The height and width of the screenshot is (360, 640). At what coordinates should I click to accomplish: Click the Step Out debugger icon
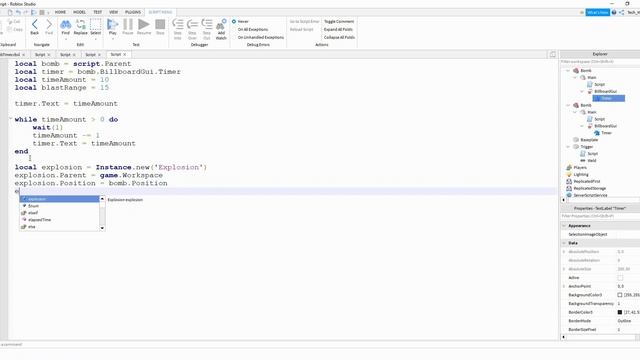pyautogui.click(x=207, y=24)
